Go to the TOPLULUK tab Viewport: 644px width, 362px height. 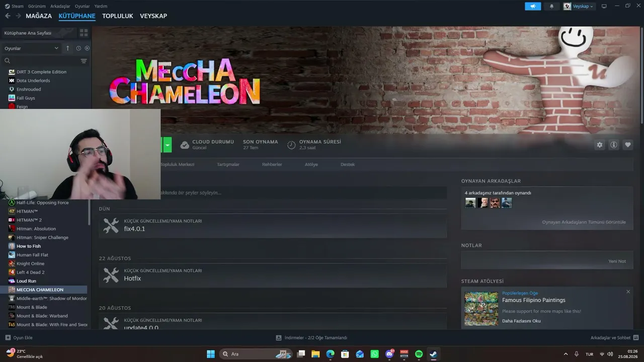(x=118, y=16)
